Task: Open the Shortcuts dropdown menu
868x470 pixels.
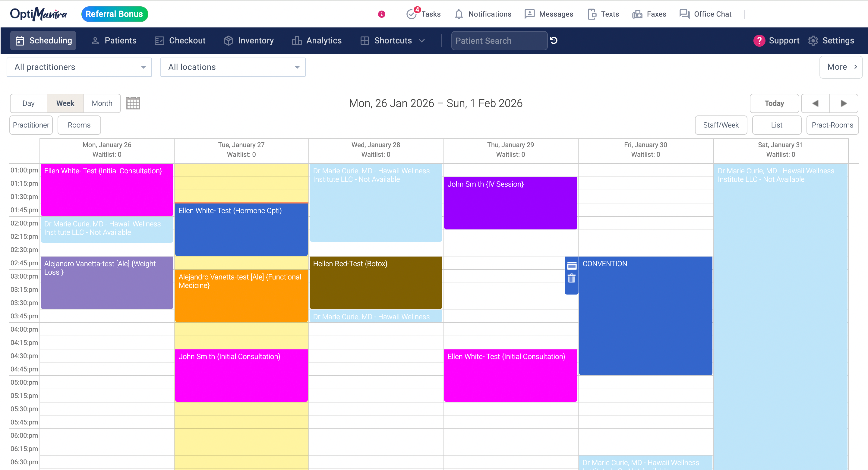Action: pyautogui.click(x=393, y=40)
